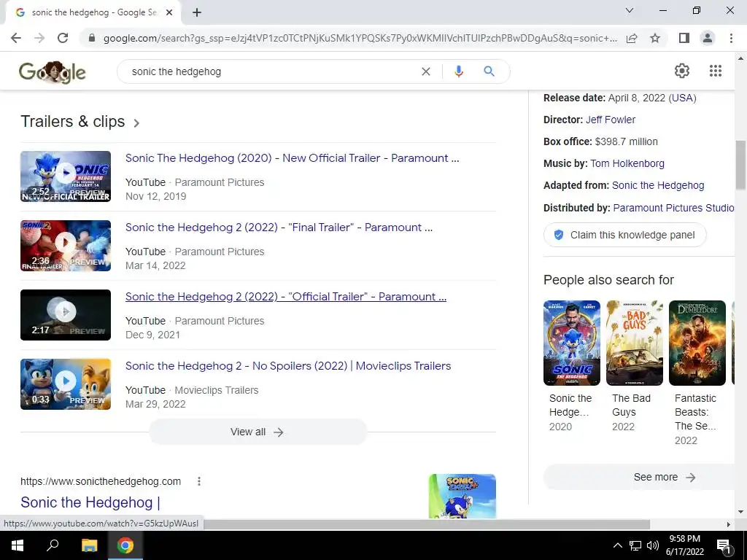Clear the search box text
The height and width of the screenshot is (560, 747).
[x=426, y=71]
